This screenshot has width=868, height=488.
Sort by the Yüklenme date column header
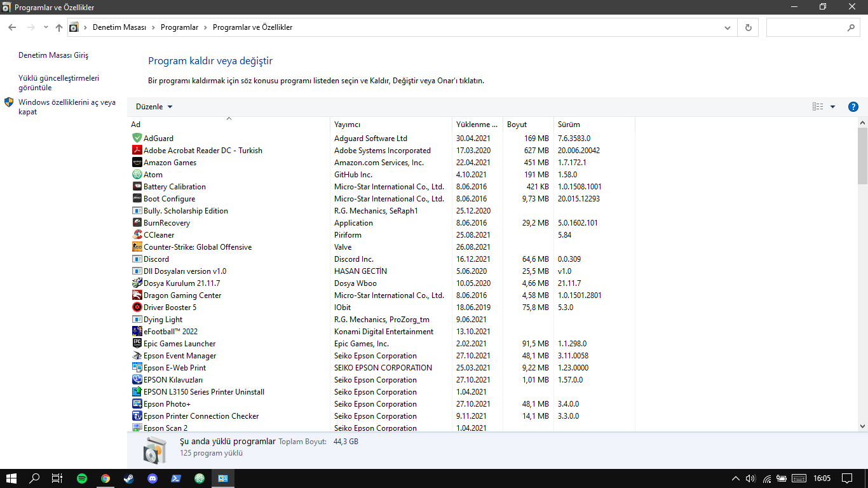click(478, 125)
